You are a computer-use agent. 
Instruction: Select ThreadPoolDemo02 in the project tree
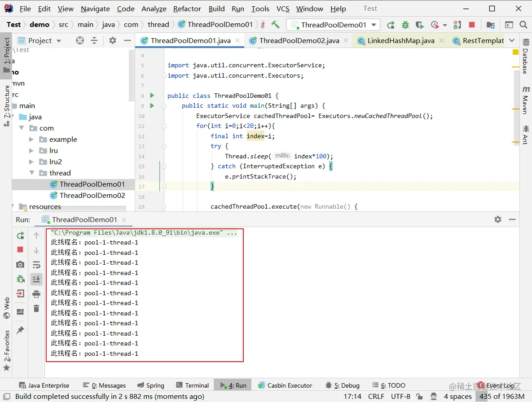pyautogui.click(x=92, y=195)
